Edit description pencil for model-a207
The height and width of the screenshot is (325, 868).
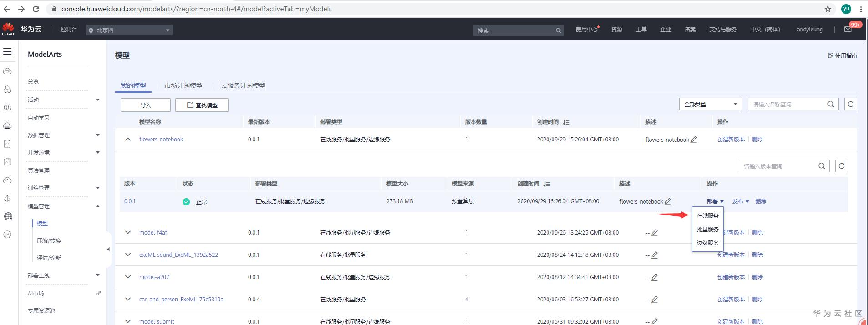[x=655, y=277]
